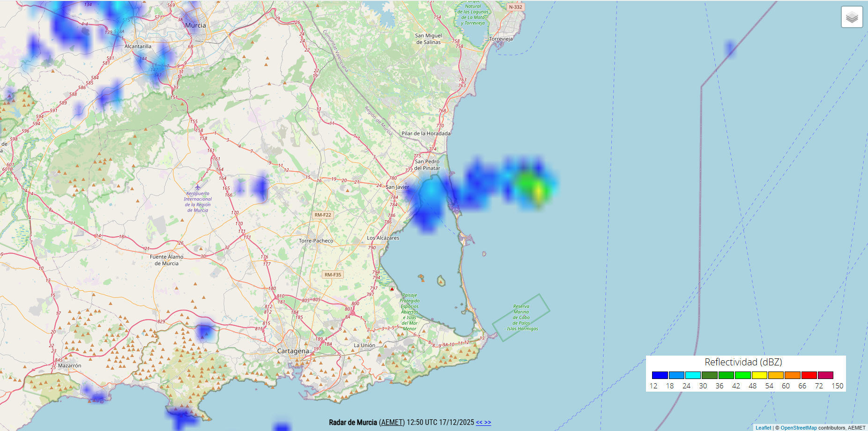Viewport: 868px width, 431px height.
Task: Click the Torre-Pacheco town label
Action: [316, 241]
